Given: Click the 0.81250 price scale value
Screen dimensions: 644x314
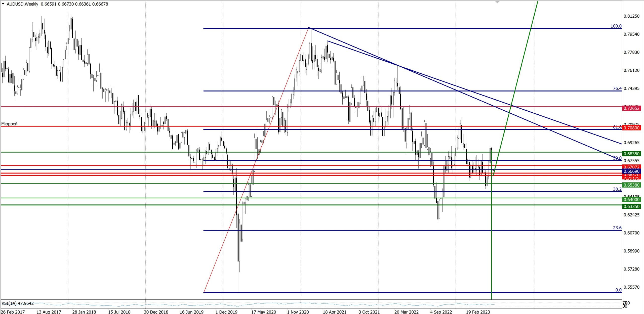Looking at the screenshot, I should pos(631,16).
